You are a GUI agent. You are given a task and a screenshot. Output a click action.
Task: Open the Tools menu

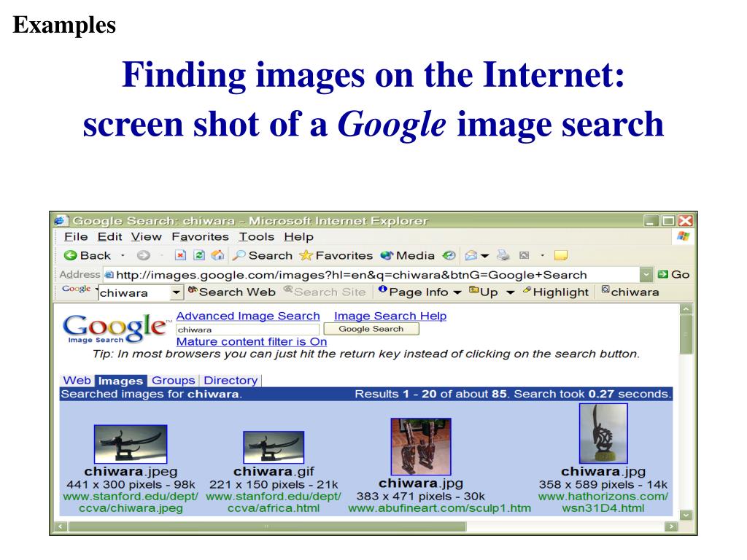click(x=256, y=237)
